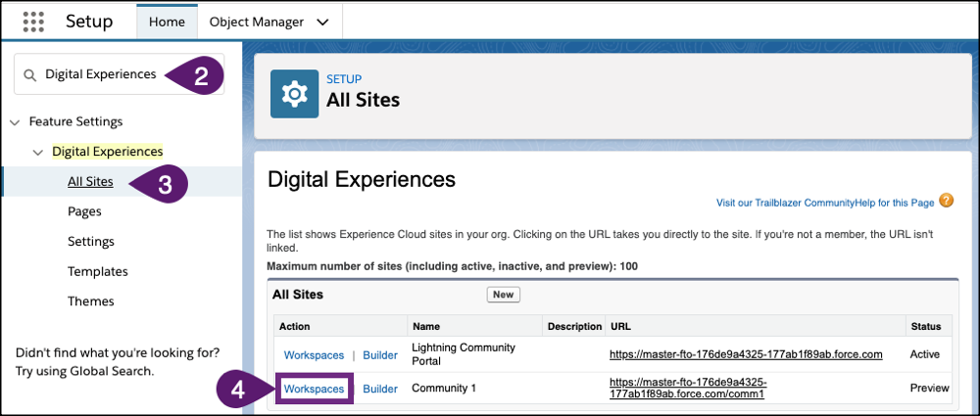The width and height of the screenshot is (980, 416).
Task: Click the Community 1 name cell
Action: pos(444,389)
